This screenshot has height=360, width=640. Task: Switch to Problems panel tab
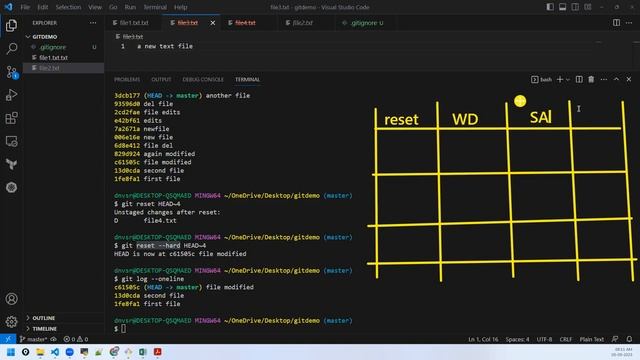pyautogui.click(x=127, y=79)
